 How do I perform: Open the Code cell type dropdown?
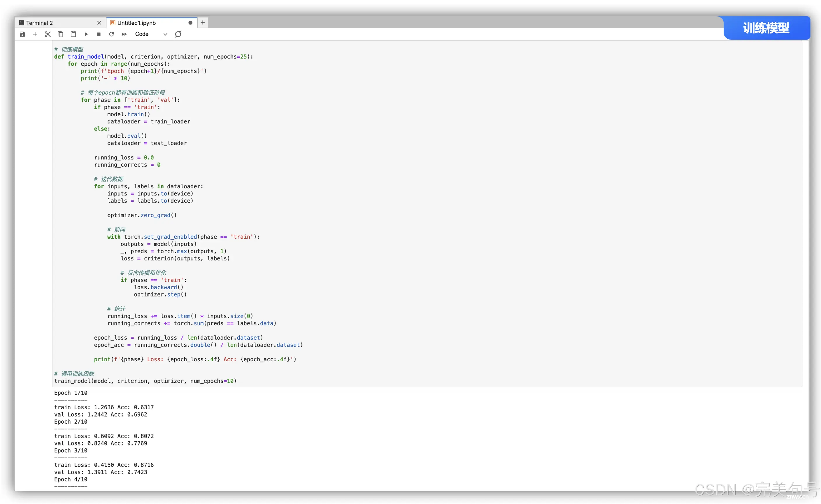(x=151, y=34)
